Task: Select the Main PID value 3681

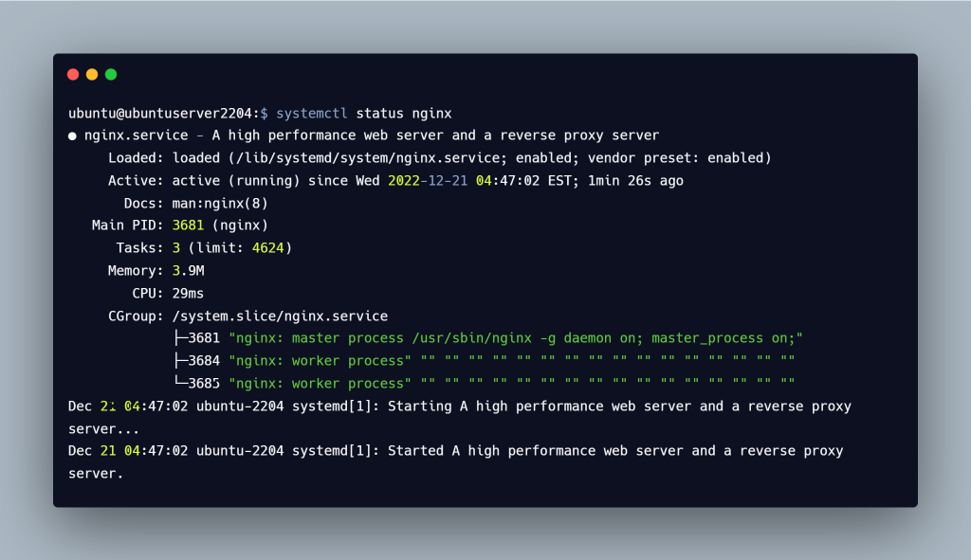Action: pyautogui.click(x=188, y=225)
